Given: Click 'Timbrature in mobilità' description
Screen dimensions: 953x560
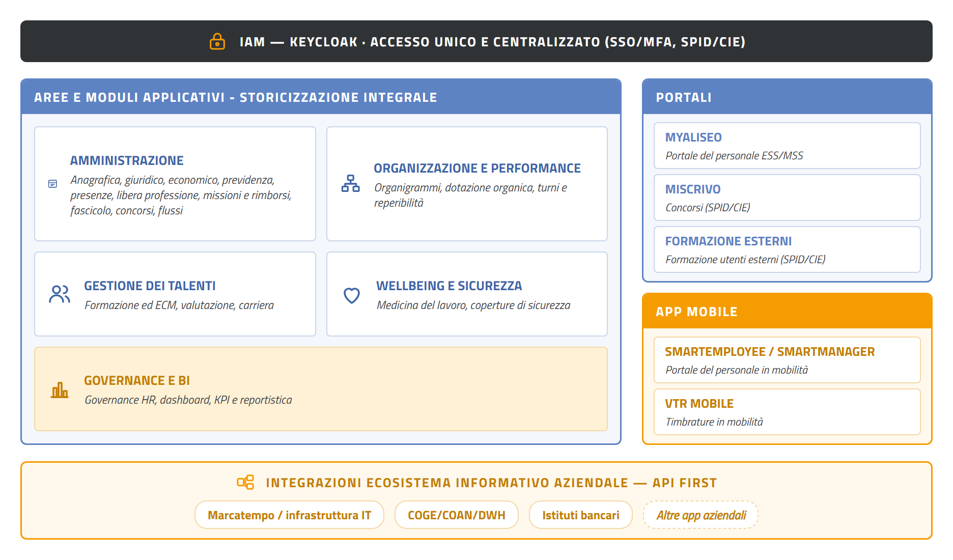Looking at the screenshot, I should (x=714, y=422).
